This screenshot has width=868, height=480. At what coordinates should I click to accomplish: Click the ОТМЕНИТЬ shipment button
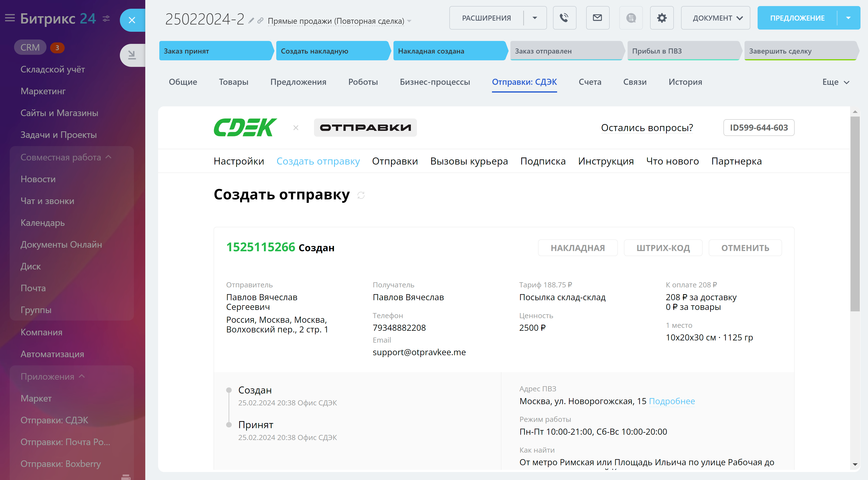(x=745, y=248)
